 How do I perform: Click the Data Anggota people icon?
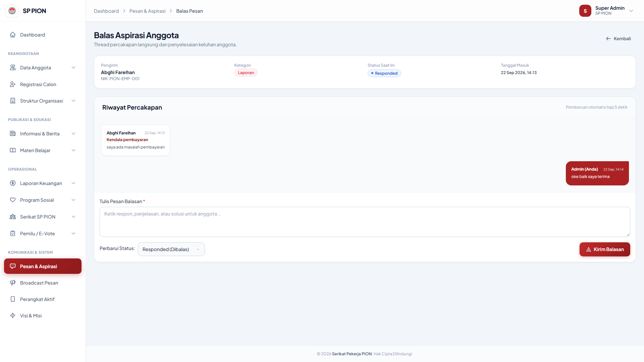point(13,68)
